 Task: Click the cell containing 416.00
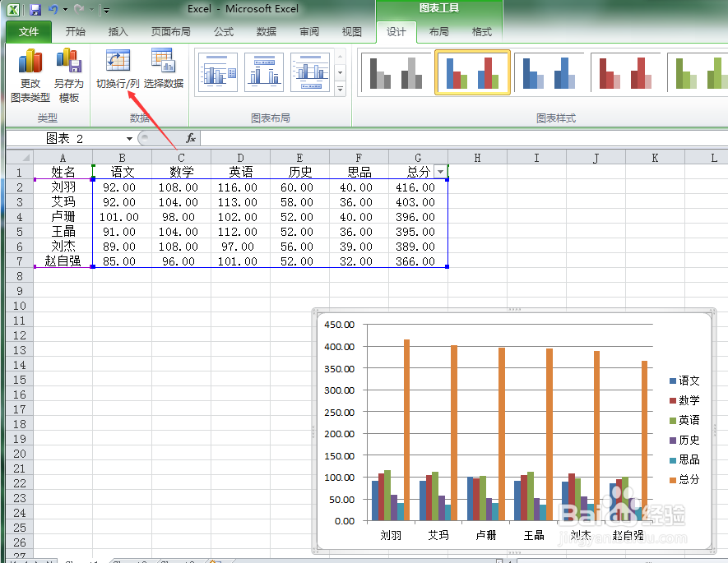click(418, 187)
